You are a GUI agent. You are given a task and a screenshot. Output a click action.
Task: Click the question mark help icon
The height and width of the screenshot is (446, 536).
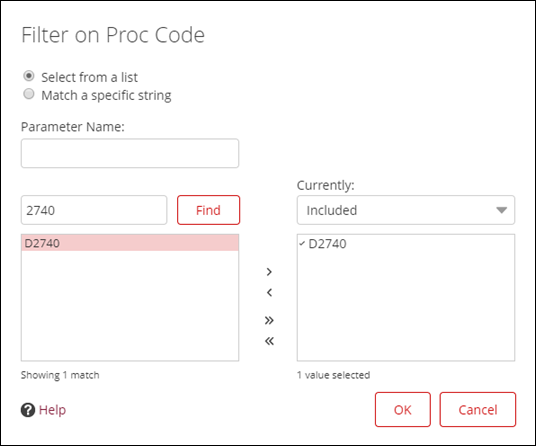[x=28, y=410]
